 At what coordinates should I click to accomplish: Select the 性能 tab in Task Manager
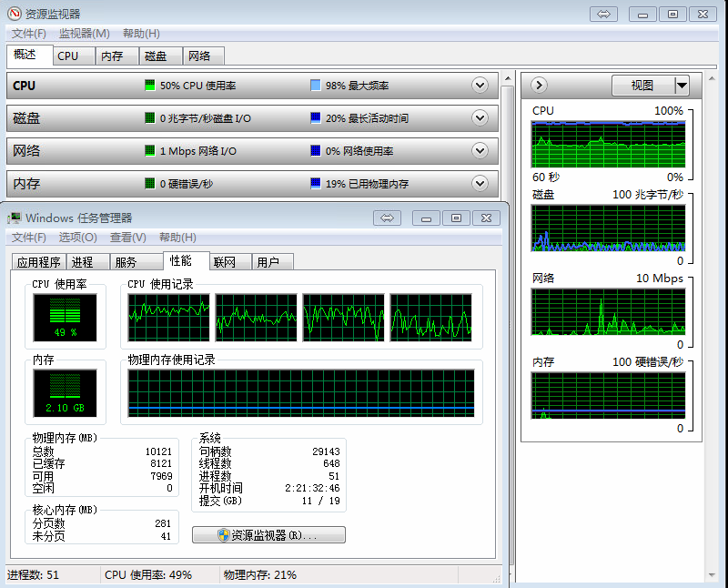[187, 260]
